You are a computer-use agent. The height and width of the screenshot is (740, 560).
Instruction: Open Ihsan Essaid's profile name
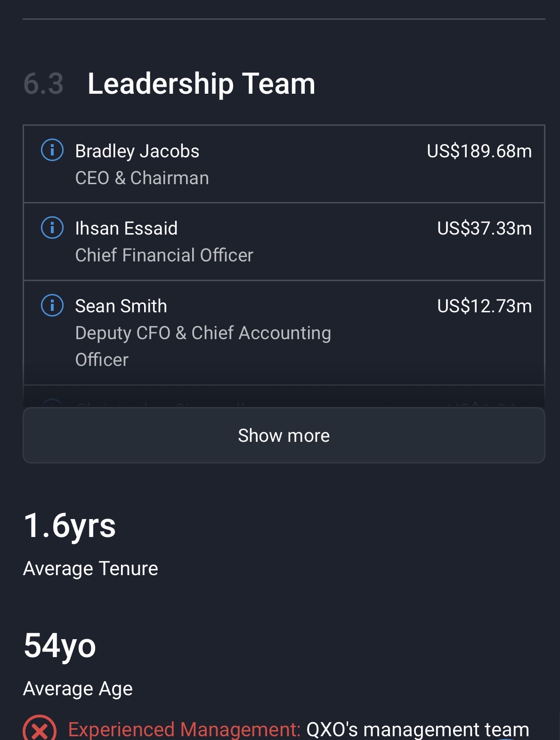coord(126,228)
